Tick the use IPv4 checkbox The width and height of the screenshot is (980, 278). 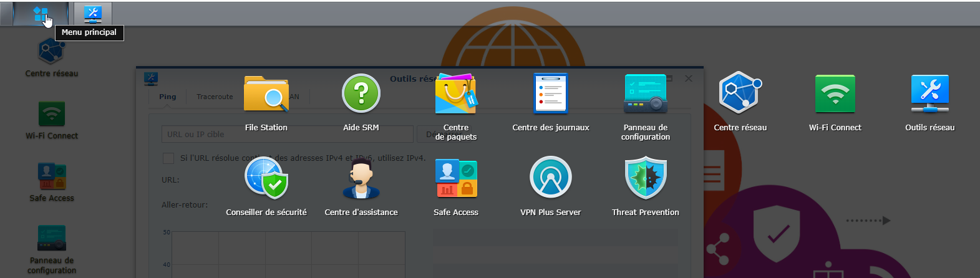(168, 158)
